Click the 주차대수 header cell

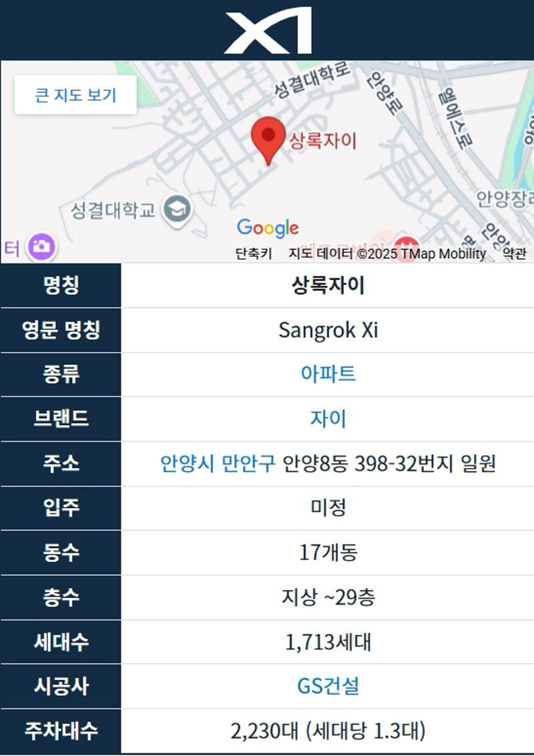[x=61, y=731]
